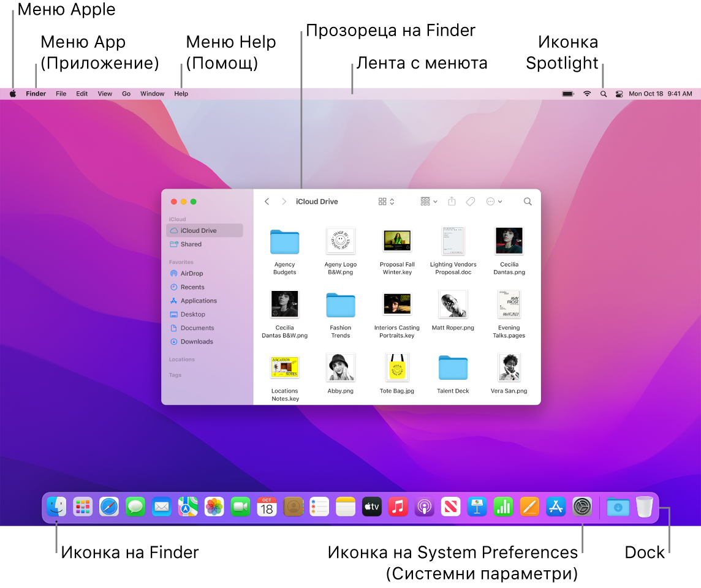Image resolution: width=701 pixels, height=588 pixels.
Task: Click the battery indicator in the menu bar
Action: click(567, 93)
